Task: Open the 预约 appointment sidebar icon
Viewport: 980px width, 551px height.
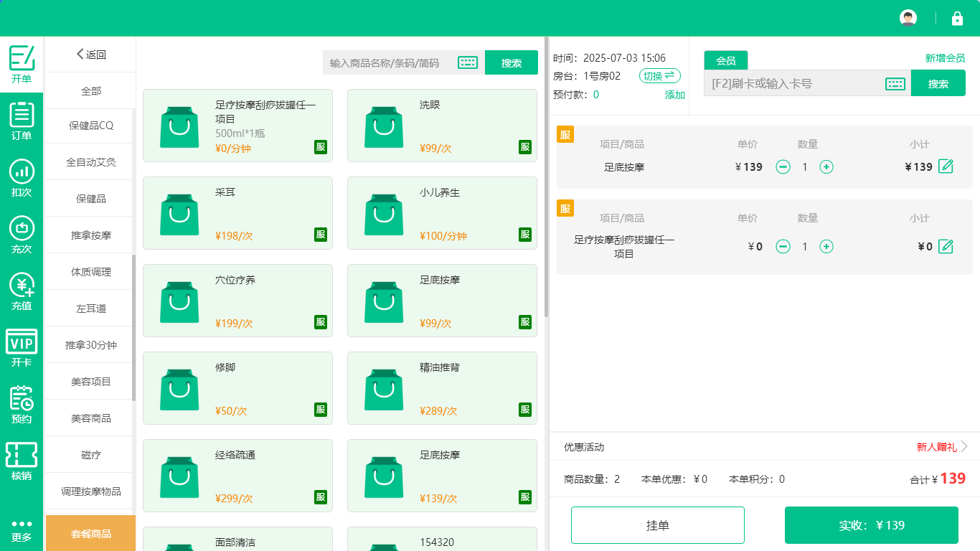Action: pyautogui.click(x=22, y=405)
